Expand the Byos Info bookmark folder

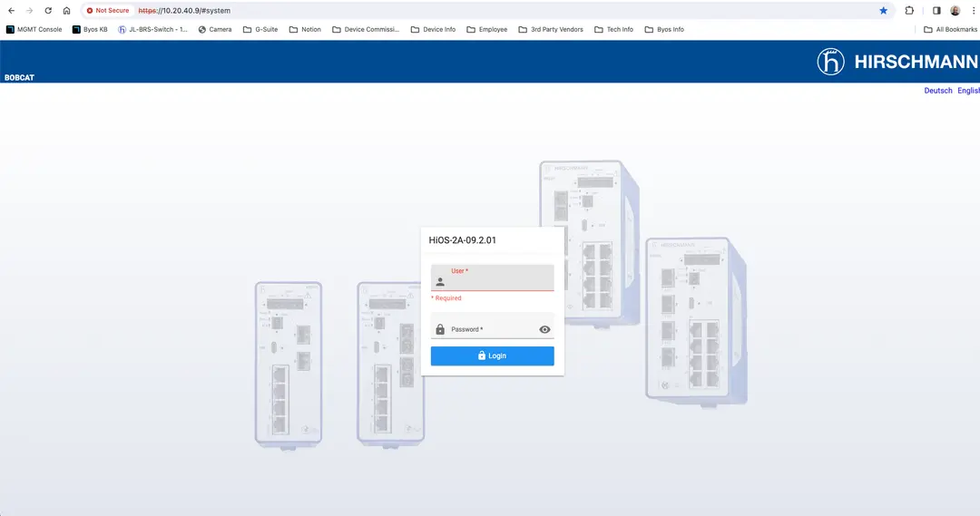point(664,29)
